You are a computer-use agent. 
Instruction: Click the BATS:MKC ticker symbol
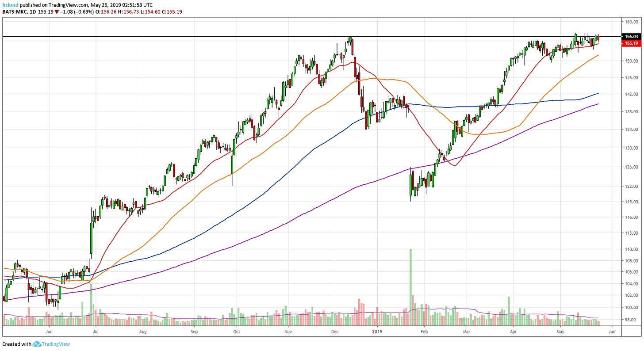point(16,12)
